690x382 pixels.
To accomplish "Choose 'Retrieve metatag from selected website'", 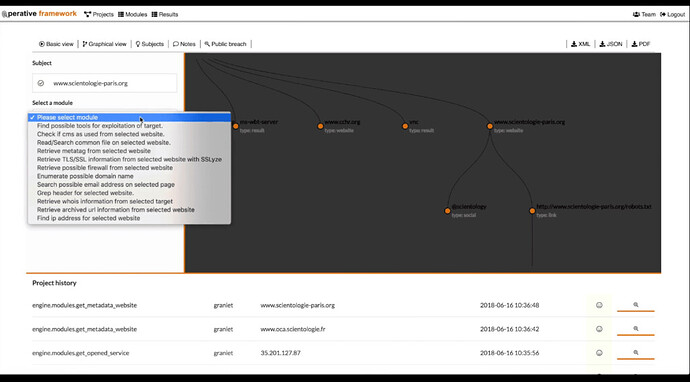I will tap(129, 151).
